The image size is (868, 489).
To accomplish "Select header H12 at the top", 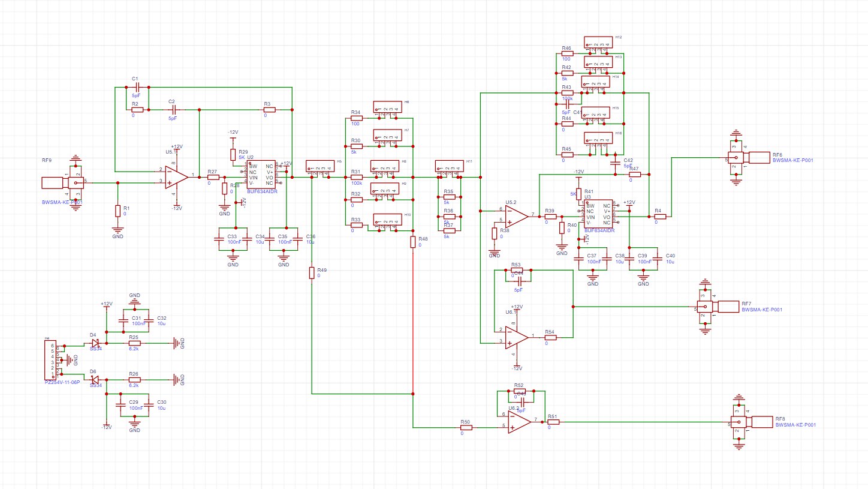I will pyautogui.click(x=597, y=44).
